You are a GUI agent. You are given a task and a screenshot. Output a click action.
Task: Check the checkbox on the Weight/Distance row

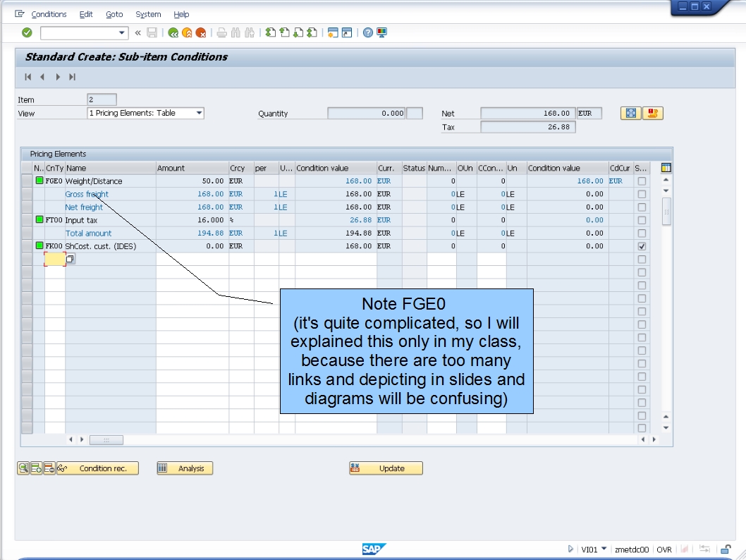pyautogui.click(x=641, y=181)
